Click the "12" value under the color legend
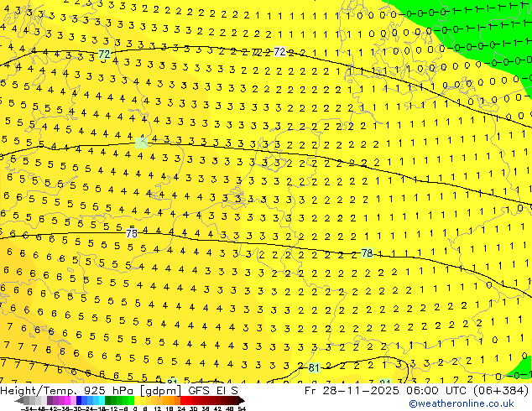 coord(158,408)
